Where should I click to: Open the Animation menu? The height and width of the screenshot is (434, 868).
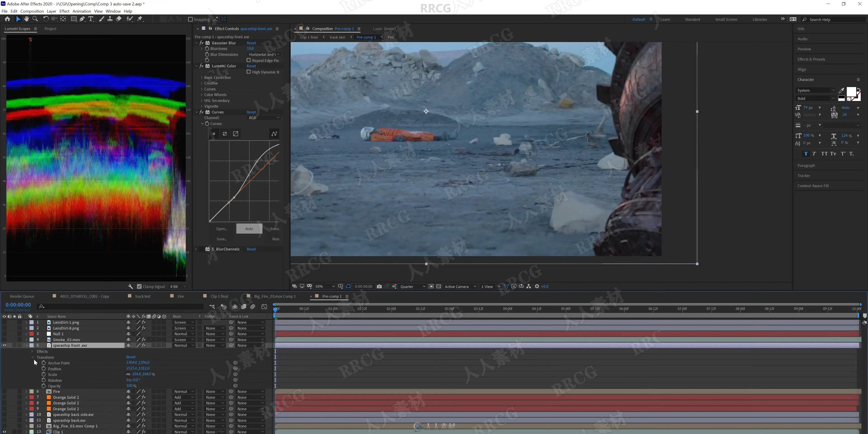click(82, 11)
